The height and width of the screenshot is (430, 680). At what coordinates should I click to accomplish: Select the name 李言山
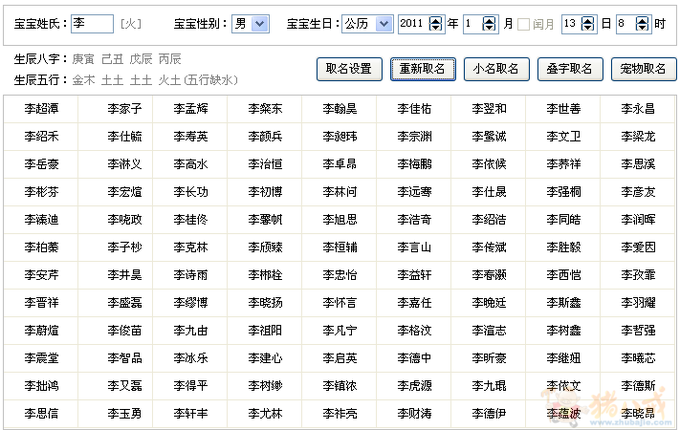(414, 248)
